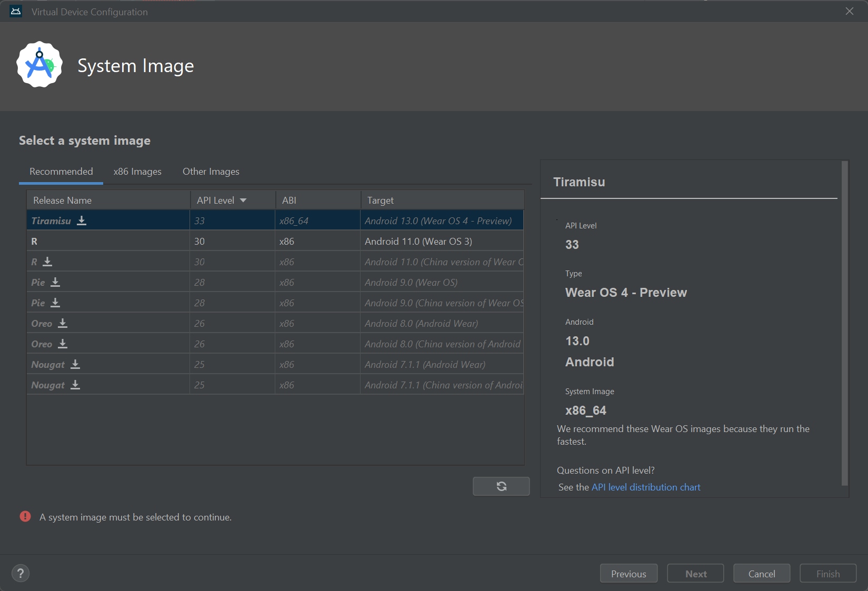The image size is (868, 591).
Task: Click 'Android 8.0 (Android Wear)' target cell
Action: pos(442,323)
